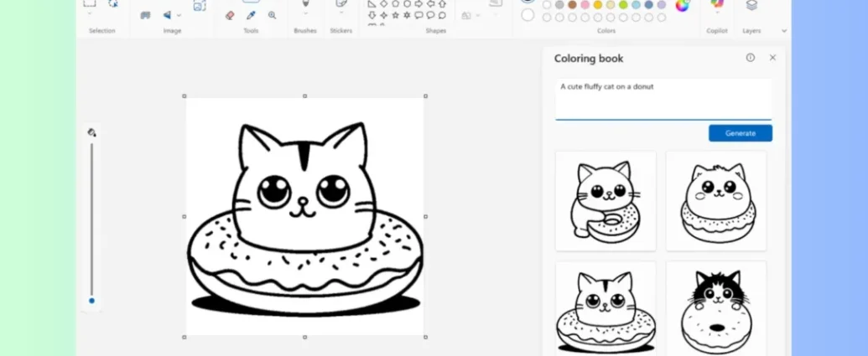Choose the cloud callout shape
868x356 pixels.
[x=442, y=15]
